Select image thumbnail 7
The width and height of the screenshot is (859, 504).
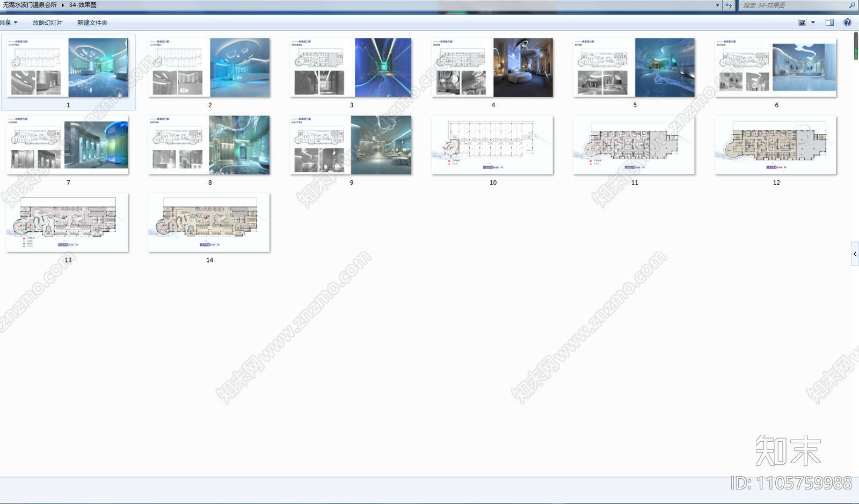click(68, 145)
